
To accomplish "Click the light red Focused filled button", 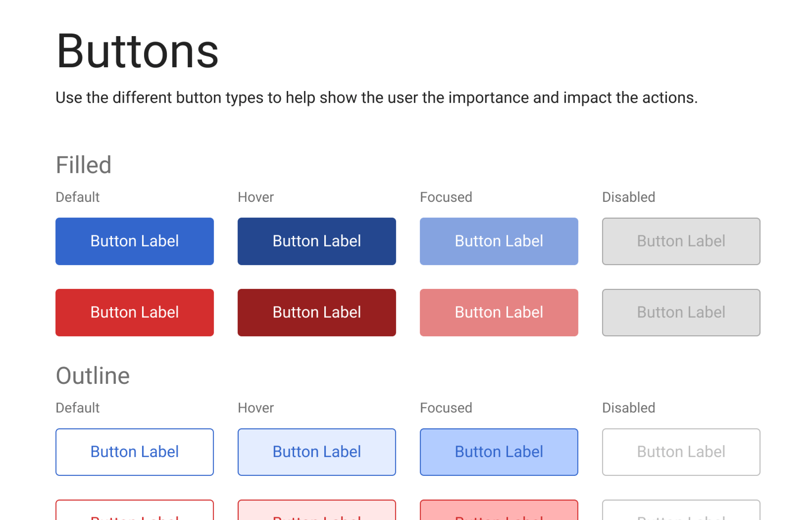I will tap(498, 312).
